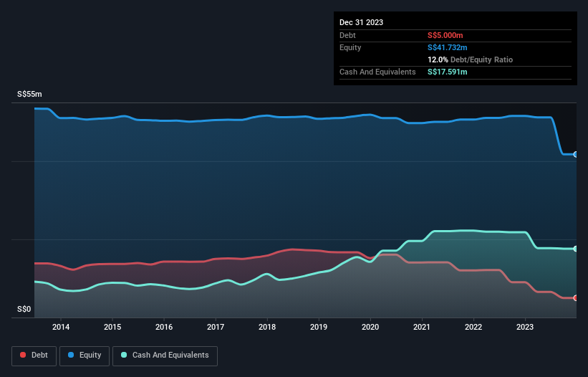Click the 2017 x-axis label
The height and width of the screenshot is (377, 588).
(216, 327)
